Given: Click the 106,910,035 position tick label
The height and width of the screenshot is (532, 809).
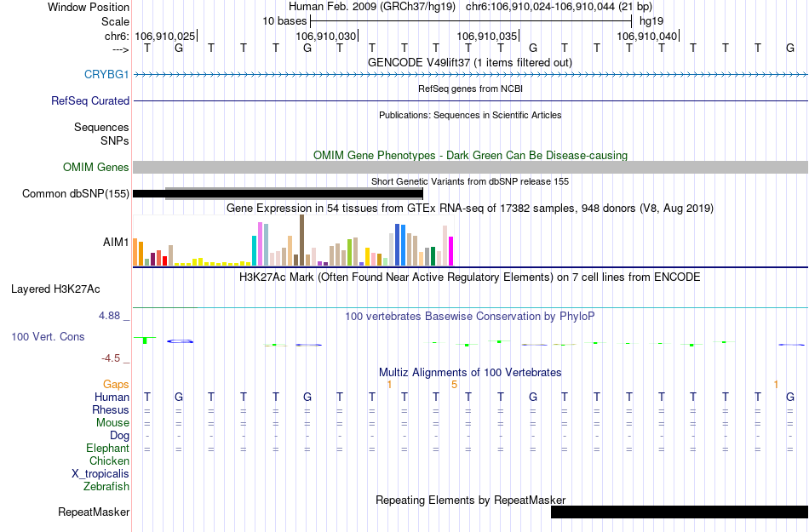Looking at the screenshot, I should click(487, 36).
